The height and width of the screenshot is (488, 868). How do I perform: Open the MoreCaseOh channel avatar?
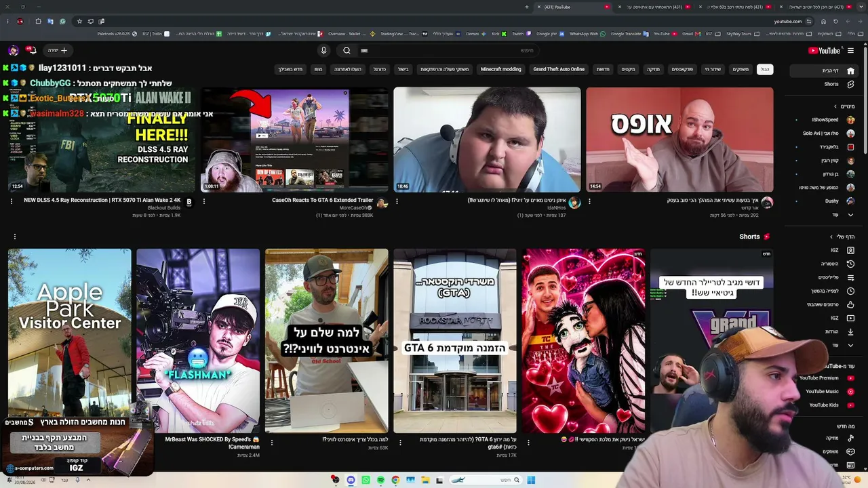[382, 203]
